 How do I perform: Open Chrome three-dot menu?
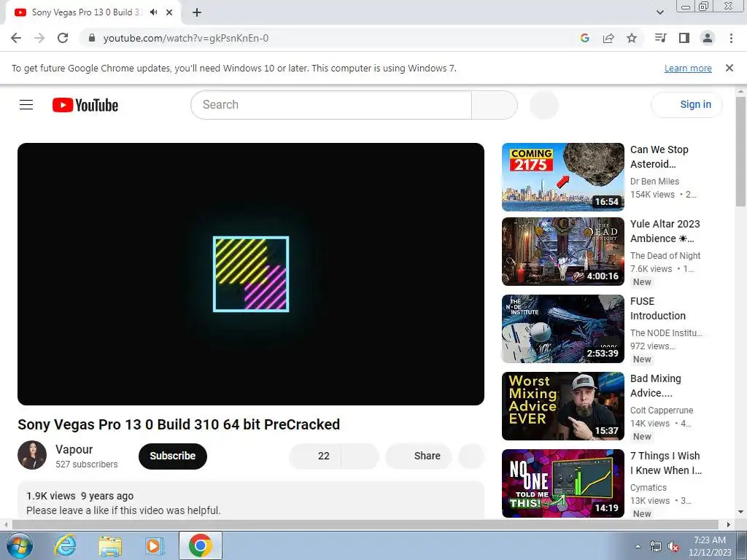coord(731,38)
